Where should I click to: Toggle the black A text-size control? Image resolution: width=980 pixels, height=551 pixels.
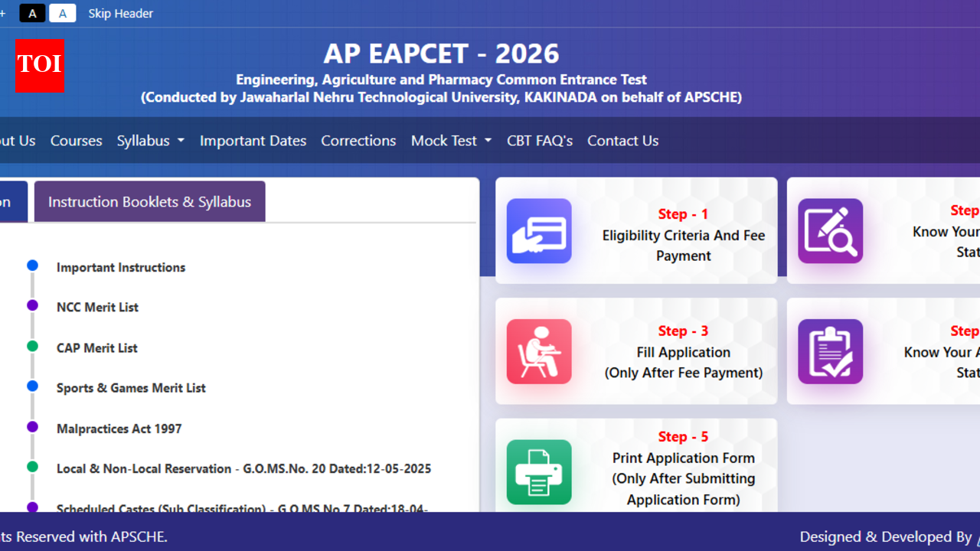(32, 13)
